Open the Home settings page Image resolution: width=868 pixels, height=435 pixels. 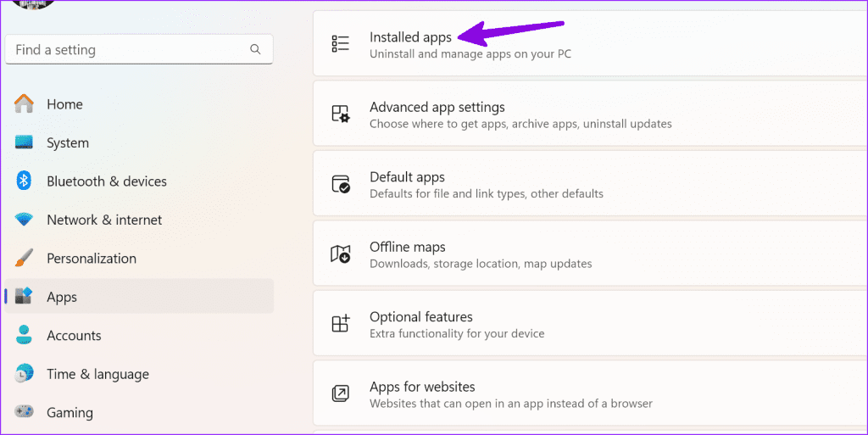64,104
